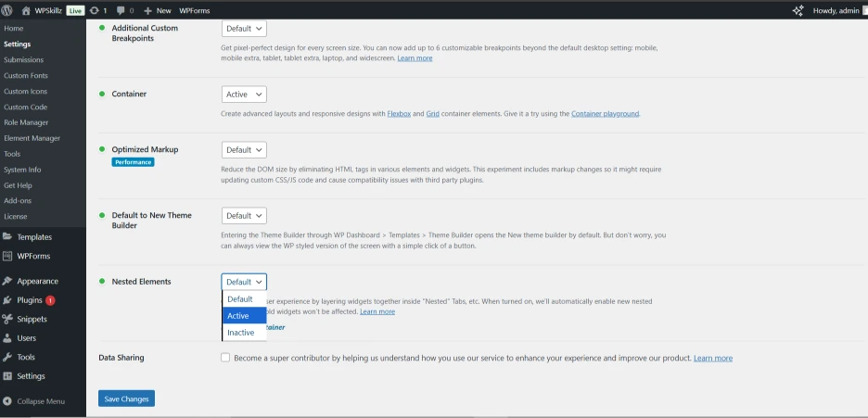This screenshot has height=418, width=868.
Task: Open the Flexbox link
Action: click(399, 114)
